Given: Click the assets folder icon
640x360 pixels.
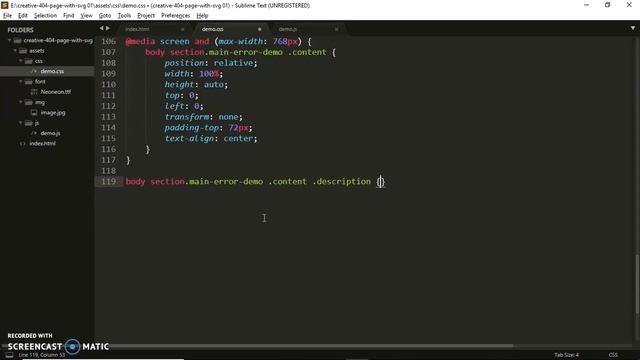Looking at the screenshot, I should pos(23,51).
